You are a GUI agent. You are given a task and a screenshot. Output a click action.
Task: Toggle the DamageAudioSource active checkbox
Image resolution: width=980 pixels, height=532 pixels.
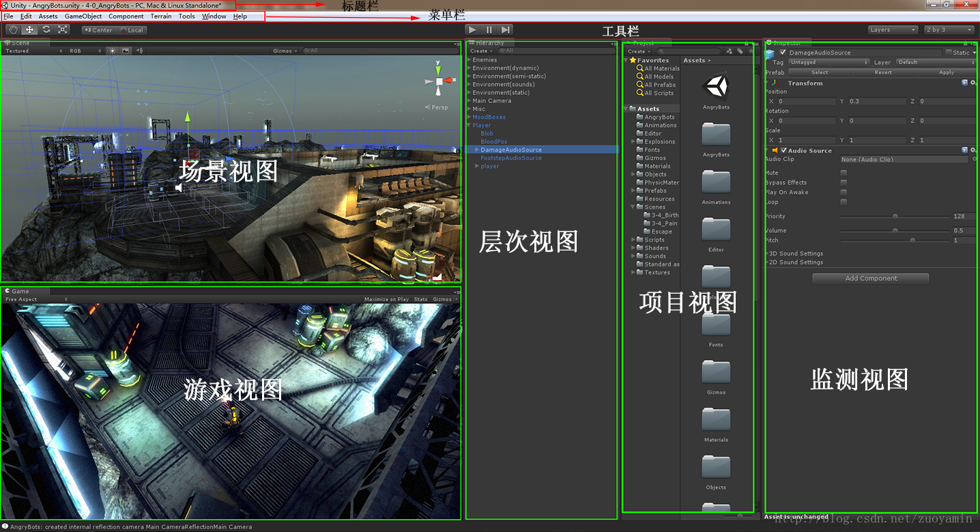[x=783, y=53]
